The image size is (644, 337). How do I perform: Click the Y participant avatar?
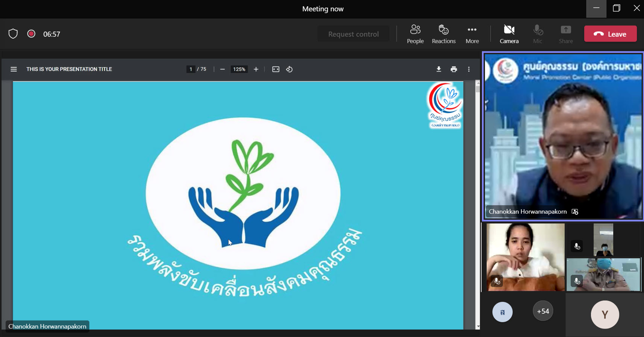[605, 315]
